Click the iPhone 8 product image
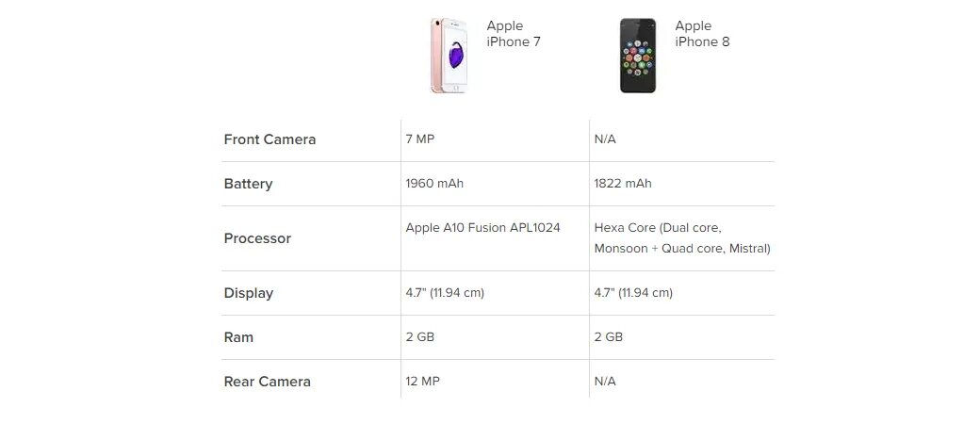Viewport: 980px width, 424px height. [638, 56]
